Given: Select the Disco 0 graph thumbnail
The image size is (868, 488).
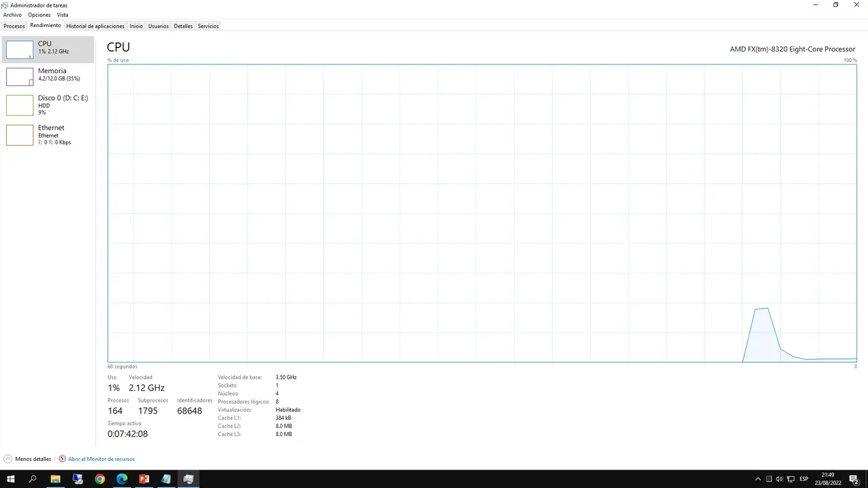Looking at the screenshot, I should pos(20,105).
